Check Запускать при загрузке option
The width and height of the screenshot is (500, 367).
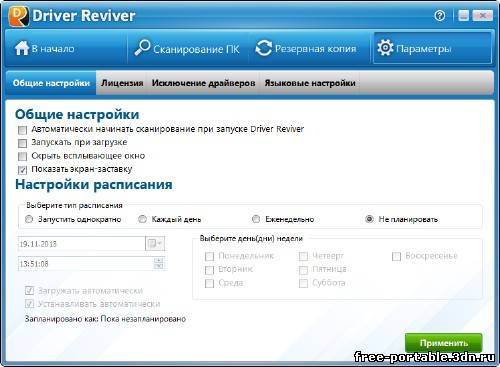(22, 143)
